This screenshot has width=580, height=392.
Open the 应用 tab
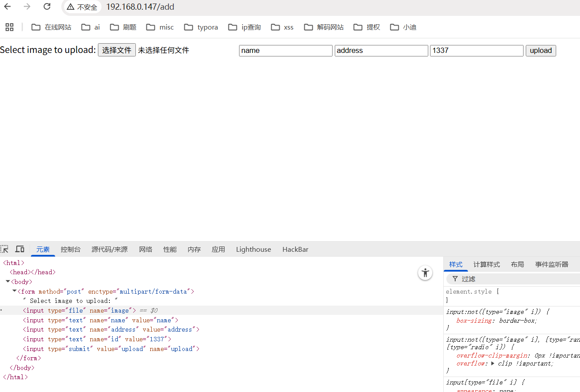(x=218, y=250)
